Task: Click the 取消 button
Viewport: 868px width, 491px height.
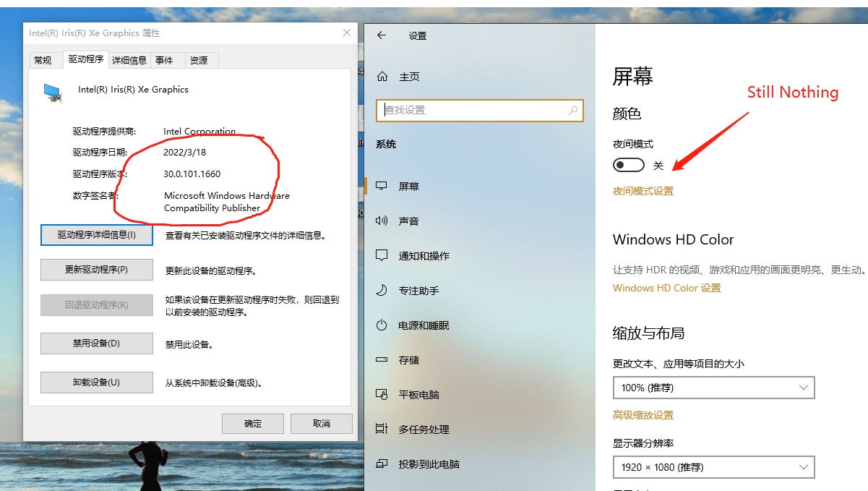Action: [322, 424]
